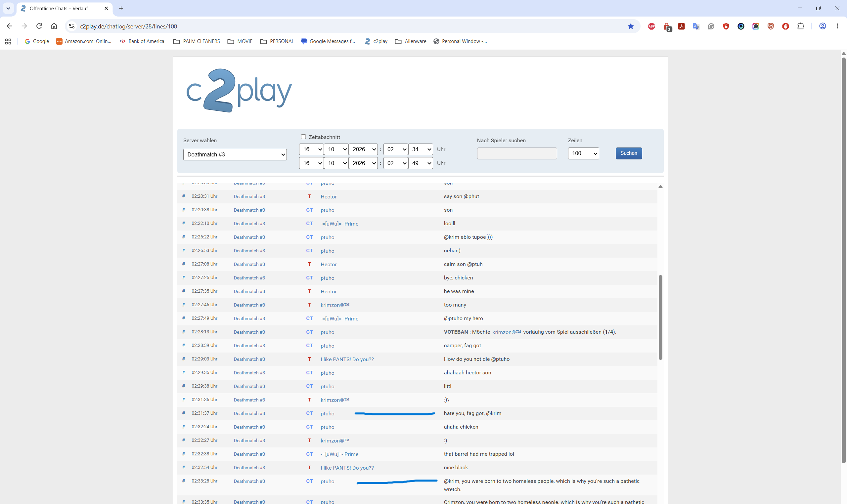The height and width of the screenshot is (504, 847).
Task: Focus the Nach Spieler suchen field
Action: click(517, 153)
